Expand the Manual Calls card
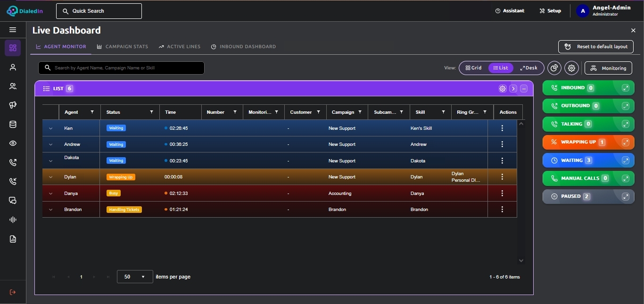Image resolution: width=644 pixels, height=304 pixels. (626, 178)
